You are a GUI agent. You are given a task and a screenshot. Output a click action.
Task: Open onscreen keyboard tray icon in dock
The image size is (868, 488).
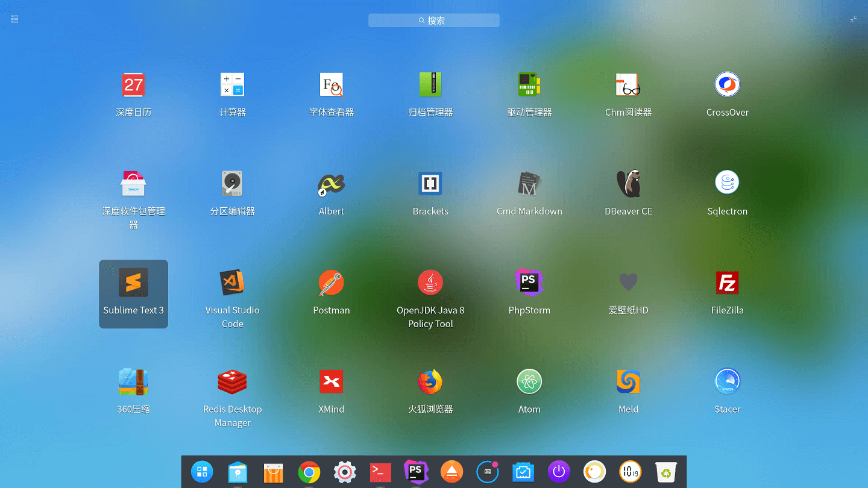pos(488,472)
